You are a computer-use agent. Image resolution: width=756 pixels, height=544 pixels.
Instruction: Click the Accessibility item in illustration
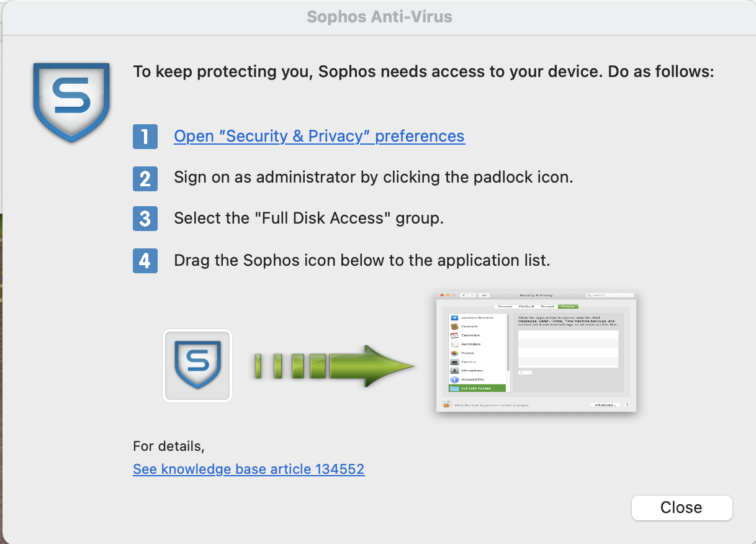pyautogui.click(x=467, y=379)
